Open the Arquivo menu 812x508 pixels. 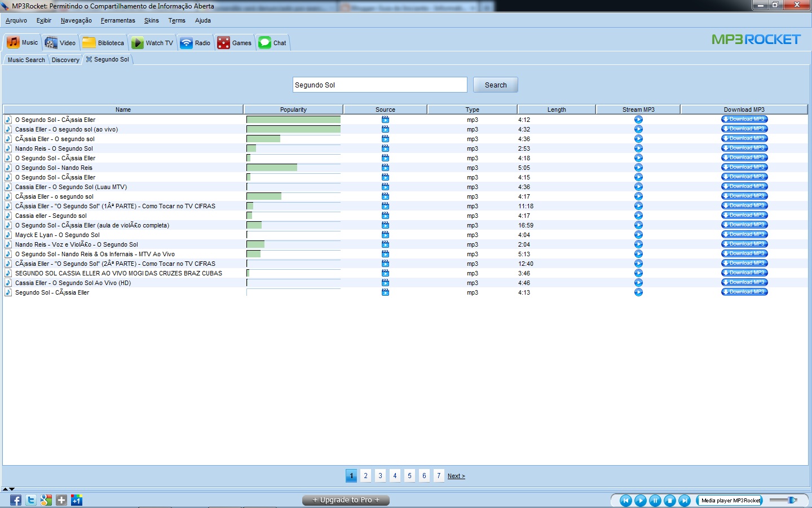[x=16, y=20]
